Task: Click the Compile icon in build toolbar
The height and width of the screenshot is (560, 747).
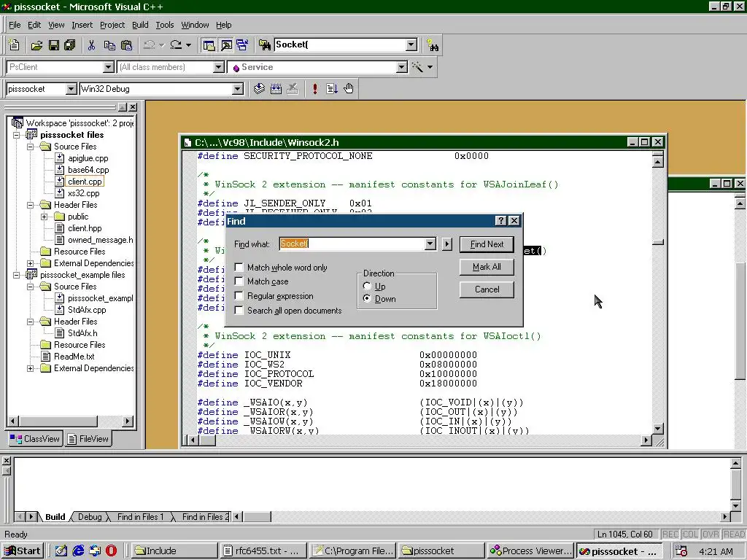Action: (x=259, y=88)
